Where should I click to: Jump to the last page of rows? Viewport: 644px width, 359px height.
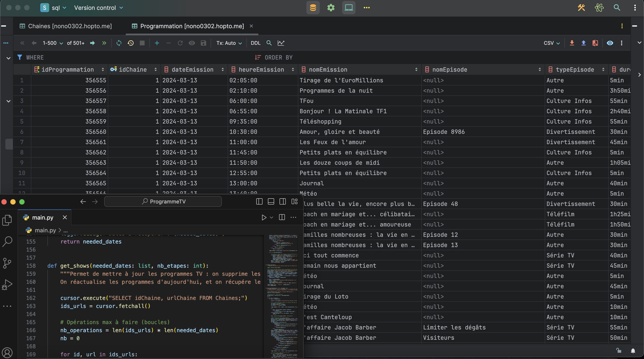click(104, 43)
